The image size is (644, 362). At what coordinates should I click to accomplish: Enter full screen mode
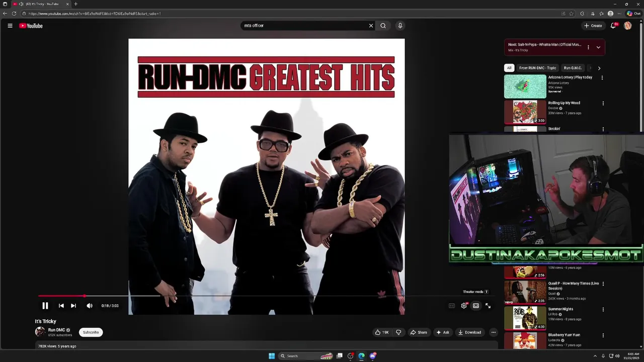488,306
